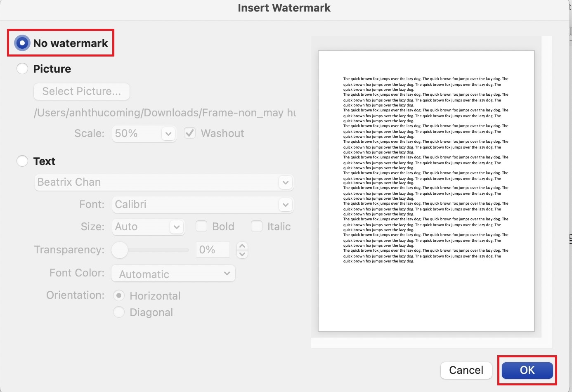The image size is (572, 392).
Task: Click the Transparency slider handle
Action: pyautogui.click(x=120, y=250)
